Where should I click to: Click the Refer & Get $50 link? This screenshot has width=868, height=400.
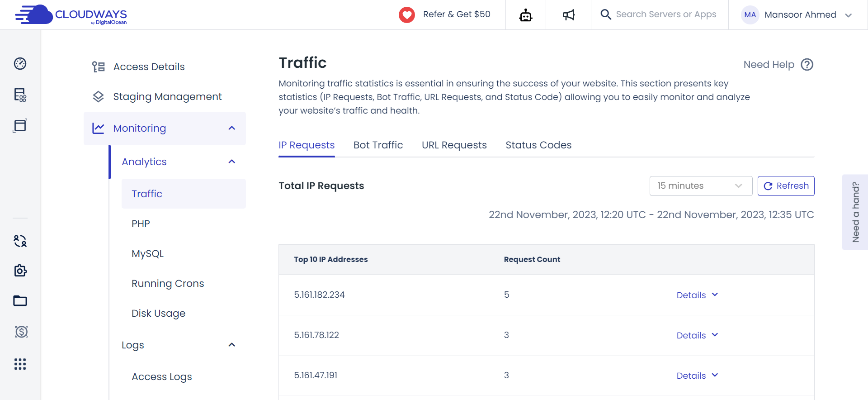tap(457, 14)
